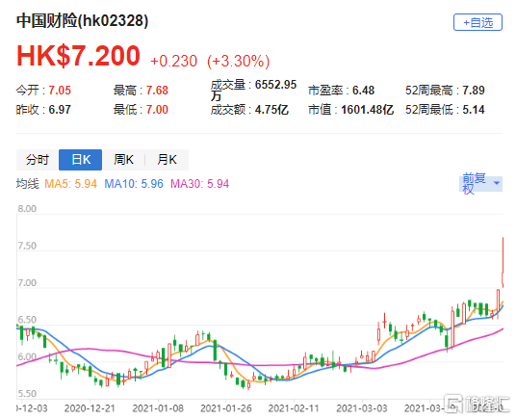The height and width of the screenshot is (420, 516).
Task: Click the turnover value 4.75亿
Action: coord(271,110)
